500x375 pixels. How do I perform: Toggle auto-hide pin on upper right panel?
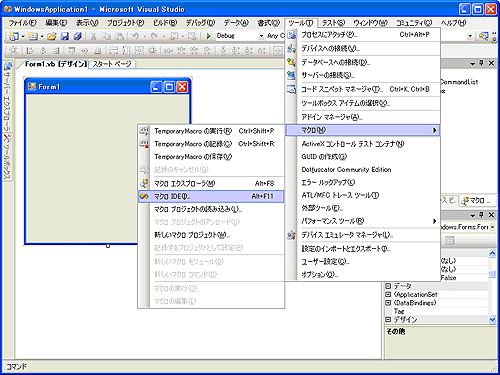(481, 63)
